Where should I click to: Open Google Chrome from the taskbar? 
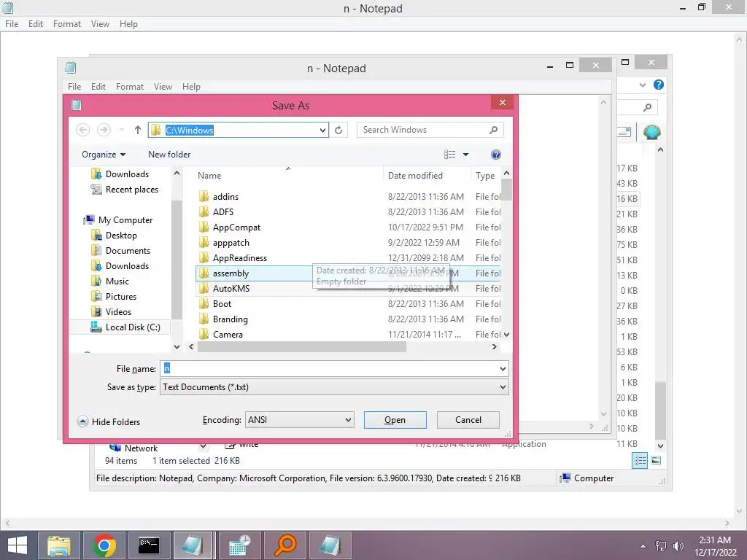point(104,545)
